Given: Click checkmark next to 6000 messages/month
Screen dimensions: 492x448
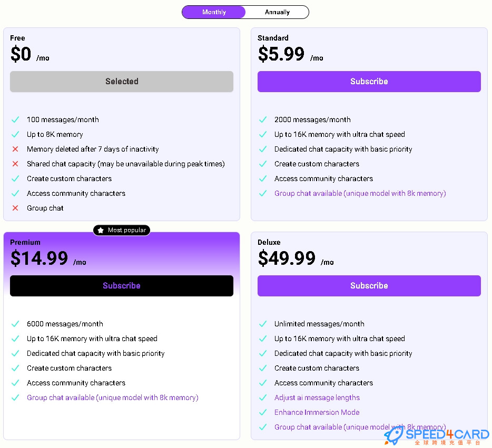Looking at the screenshot, I should (15, 324).
